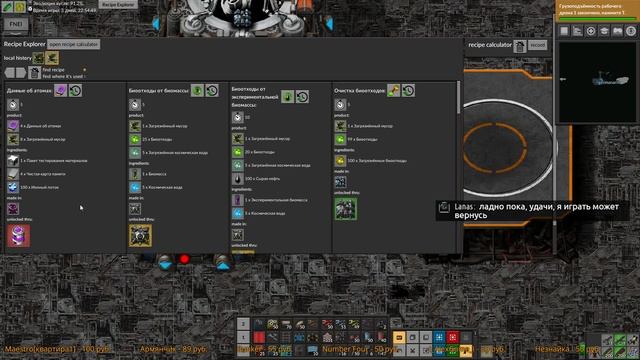
Task: Click the circular target icon in minimap toolbar
Action: tap(591, 31)
